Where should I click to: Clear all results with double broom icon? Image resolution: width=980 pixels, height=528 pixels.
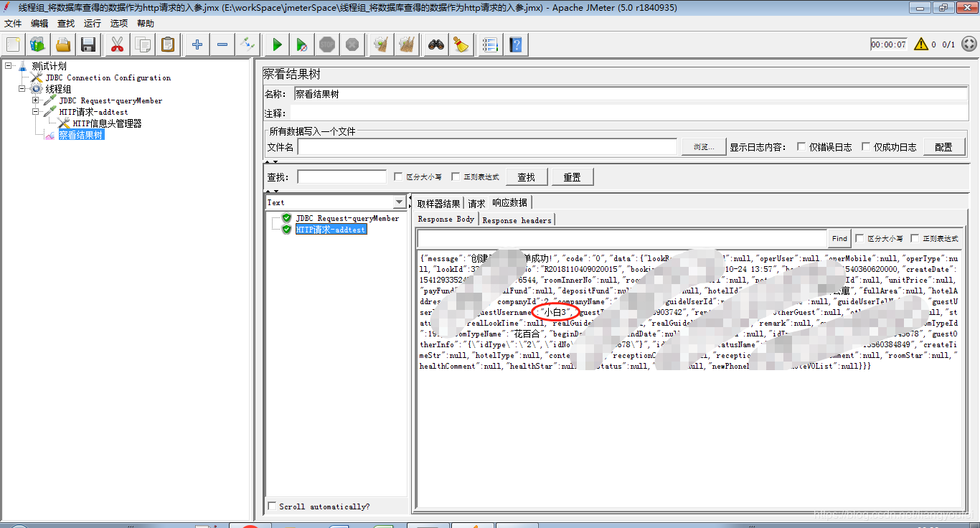click(x=407, y=44)
